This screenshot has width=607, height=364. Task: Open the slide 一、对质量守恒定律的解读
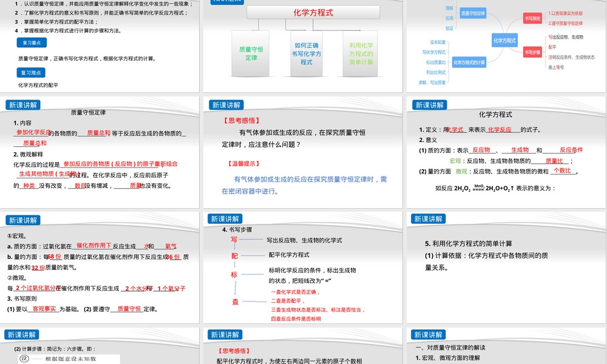[x=506, y=346]
